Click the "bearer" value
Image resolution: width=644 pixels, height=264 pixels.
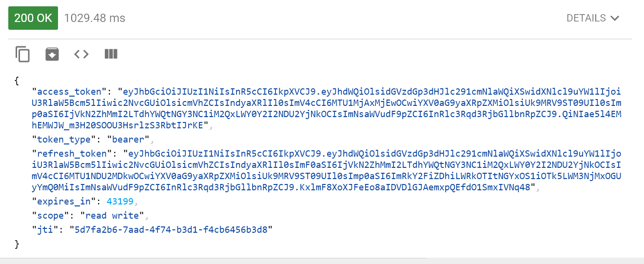point(127,140)
